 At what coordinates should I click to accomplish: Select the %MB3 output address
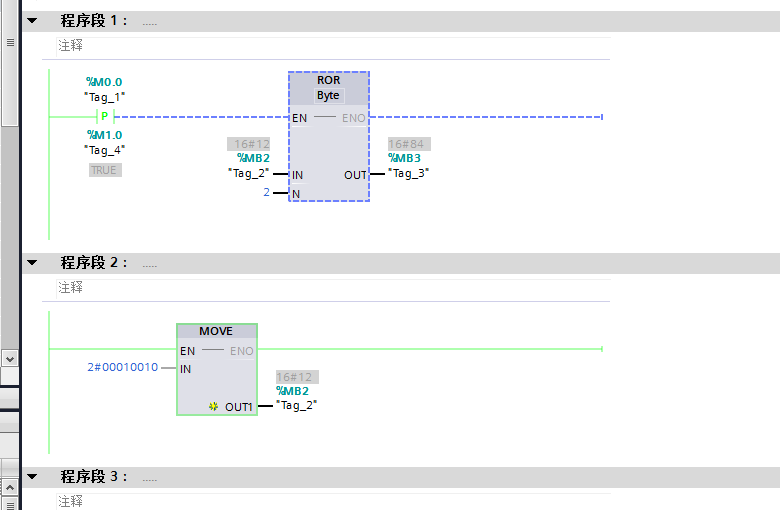tap(405, 158)
